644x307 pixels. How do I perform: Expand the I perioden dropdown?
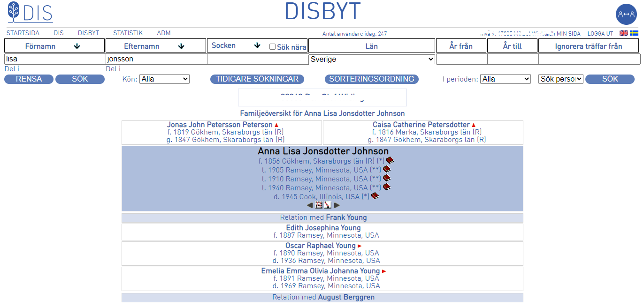(x=505, y=79)
